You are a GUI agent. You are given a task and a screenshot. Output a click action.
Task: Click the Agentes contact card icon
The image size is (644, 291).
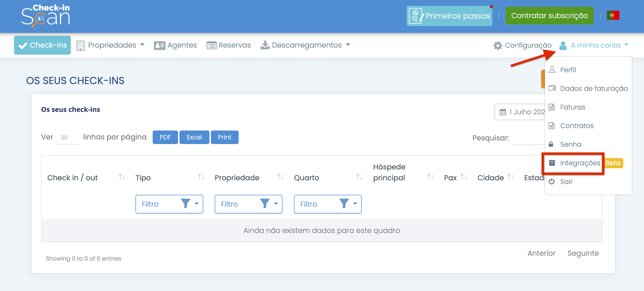pyautogui.click(x=159, y=45)
